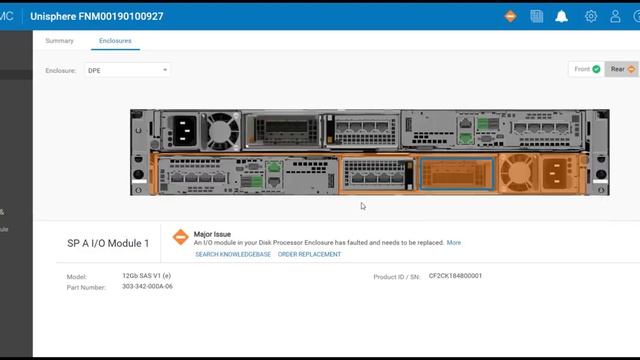The image size is (640, 360).
Task: Select the top-row four-port I/O module
Action: (x=362, y=130)
